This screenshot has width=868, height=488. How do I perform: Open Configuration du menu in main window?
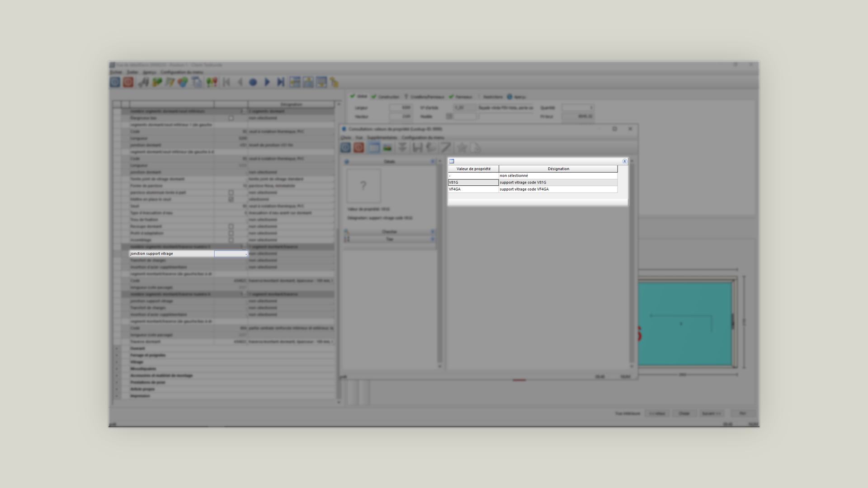point(182,72)
